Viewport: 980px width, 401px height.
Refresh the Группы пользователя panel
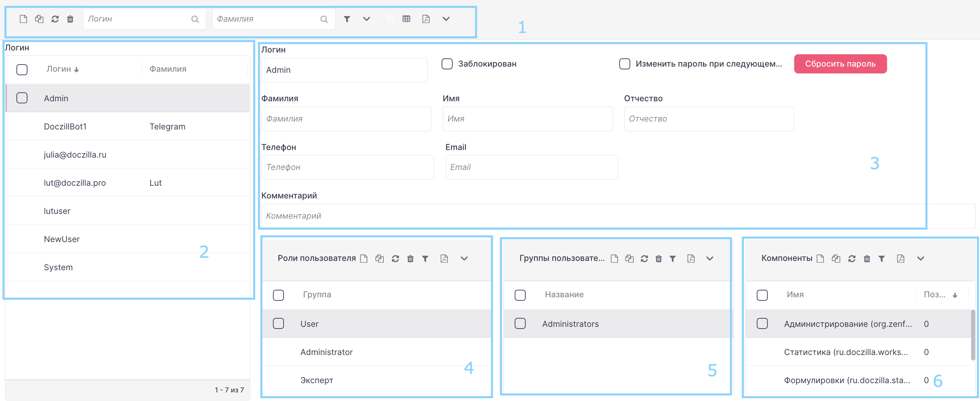pos(644,259)
